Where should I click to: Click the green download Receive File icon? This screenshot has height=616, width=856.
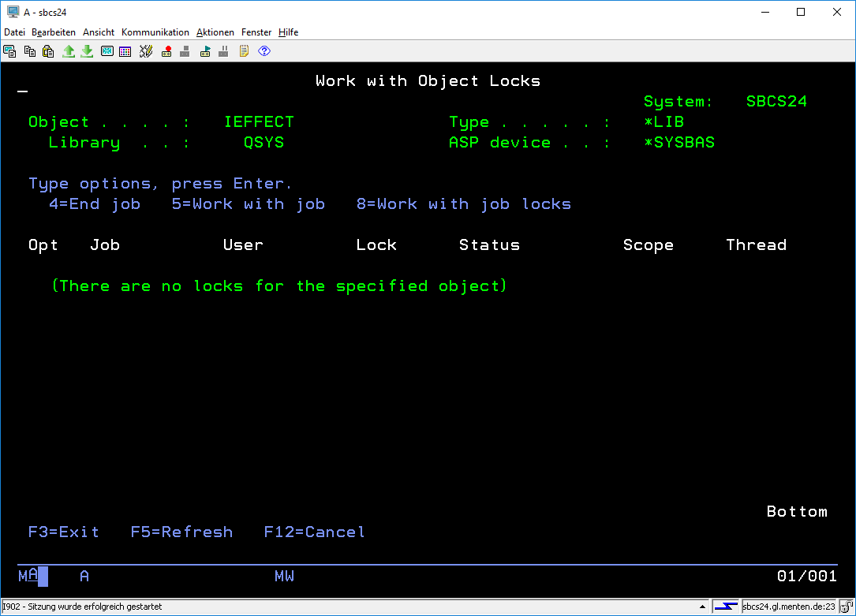87,51
